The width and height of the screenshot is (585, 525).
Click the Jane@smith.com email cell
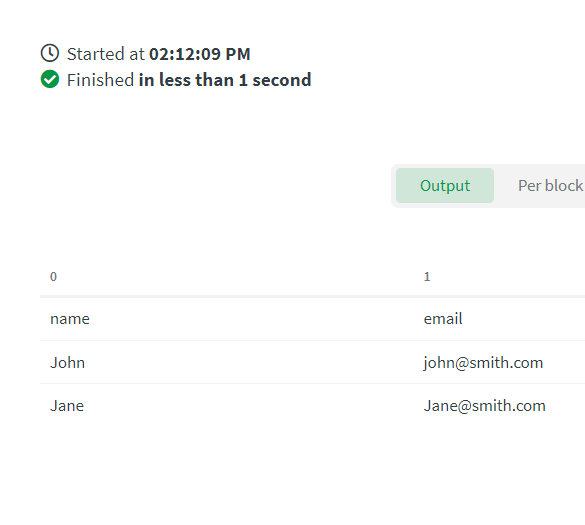tap(484, 406)
